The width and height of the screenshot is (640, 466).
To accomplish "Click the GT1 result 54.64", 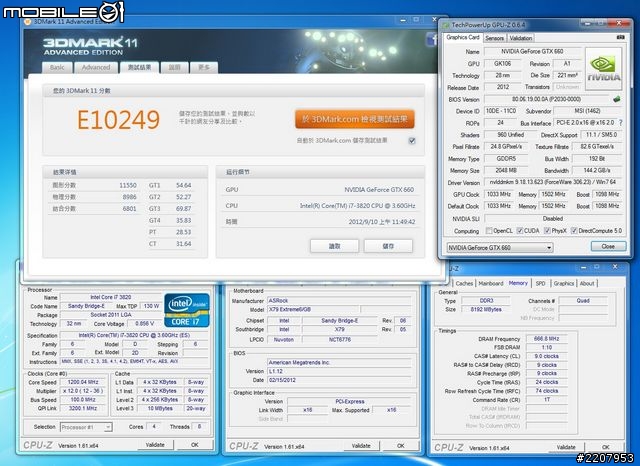I will [184, 185].
